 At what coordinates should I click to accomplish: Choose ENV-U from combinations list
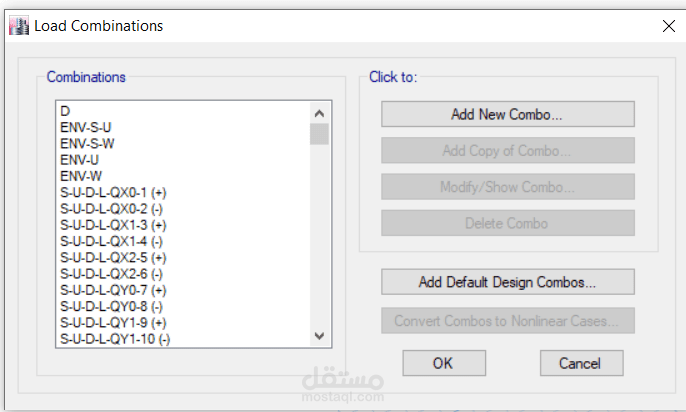click(x=79, y=159)
